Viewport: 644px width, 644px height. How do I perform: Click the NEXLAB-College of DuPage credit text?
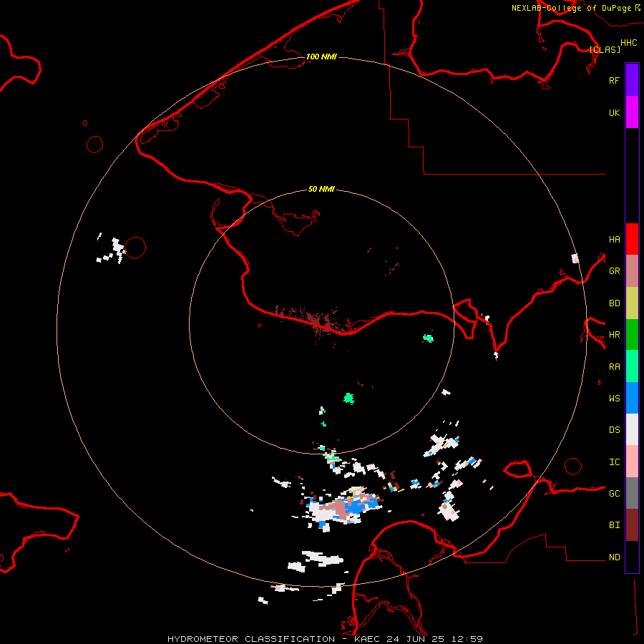point(571,8)
